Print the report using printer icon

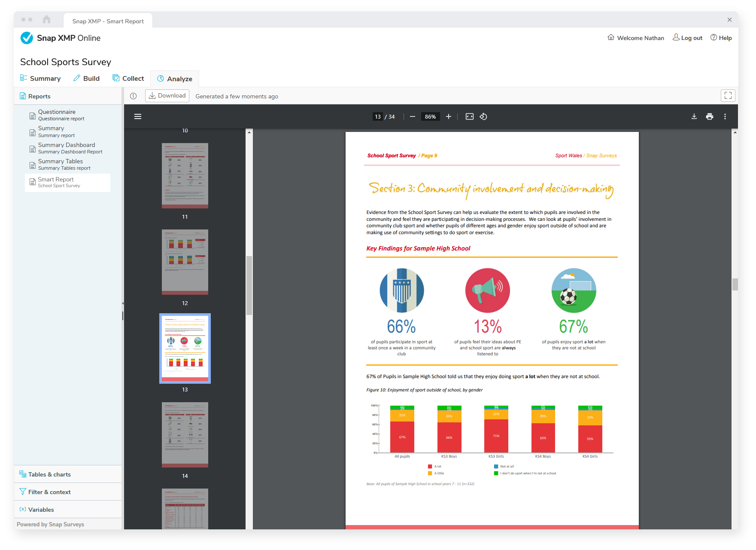click(x=710, y=116)
